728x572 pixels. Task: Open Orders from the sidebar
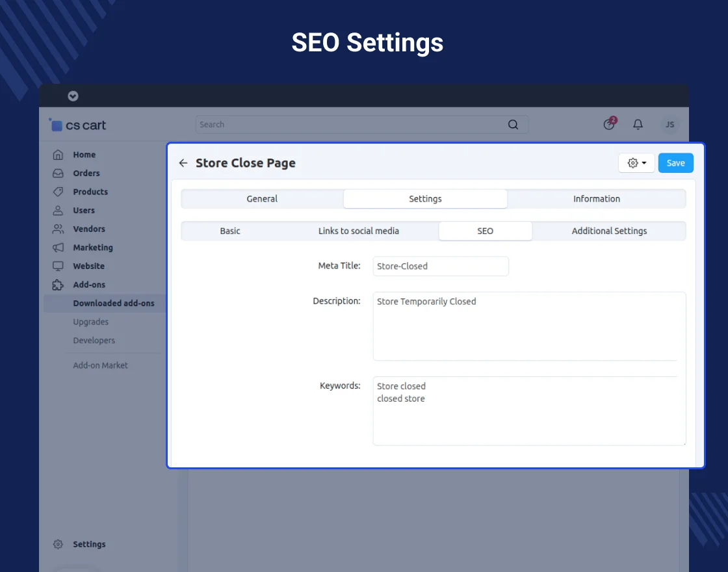click(x=86, y=174)
